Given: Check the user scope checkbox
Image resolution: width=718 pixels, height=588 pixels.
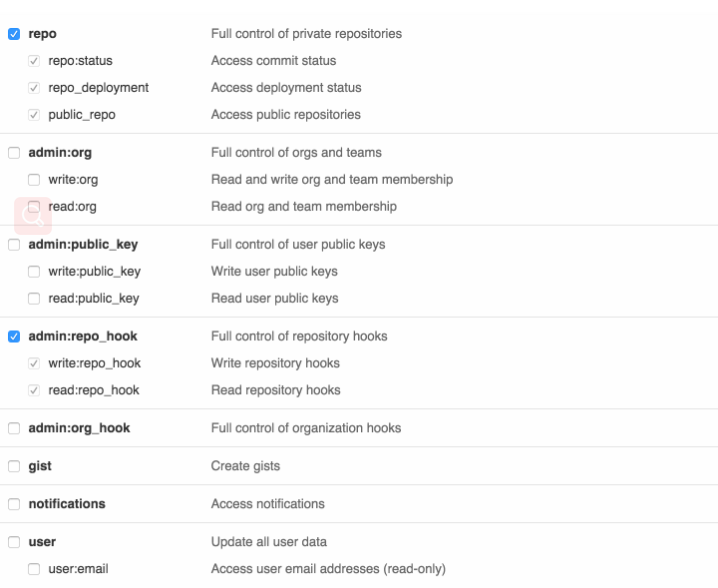Looking at the screenshot, I should click(x=13, y=543).
